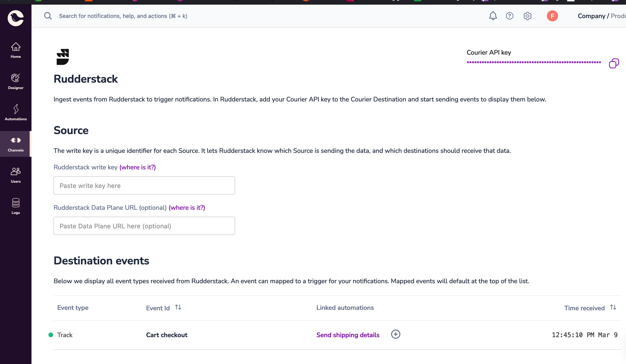Open the Send shipping details automation
The image size is (626, 364).
click(x=348, y=335)
